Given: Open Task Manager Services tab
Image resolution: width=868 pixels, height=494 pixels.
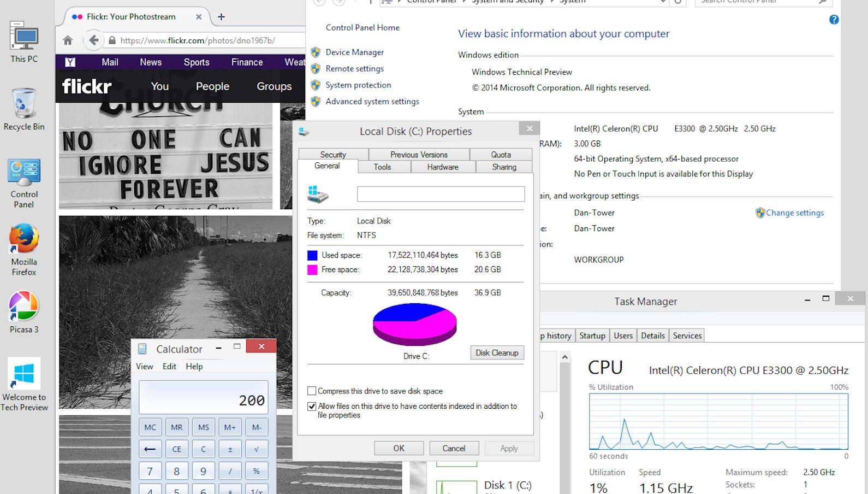Looking at the screenshot, I should coord(687,336).
